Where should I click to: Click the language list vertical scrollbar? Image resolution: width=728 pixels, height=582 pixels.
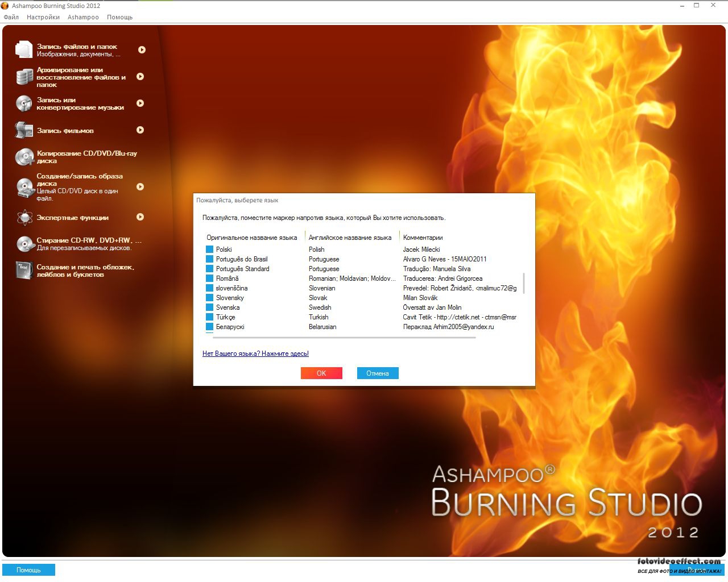pyautogui.click(x=523, y=283)
